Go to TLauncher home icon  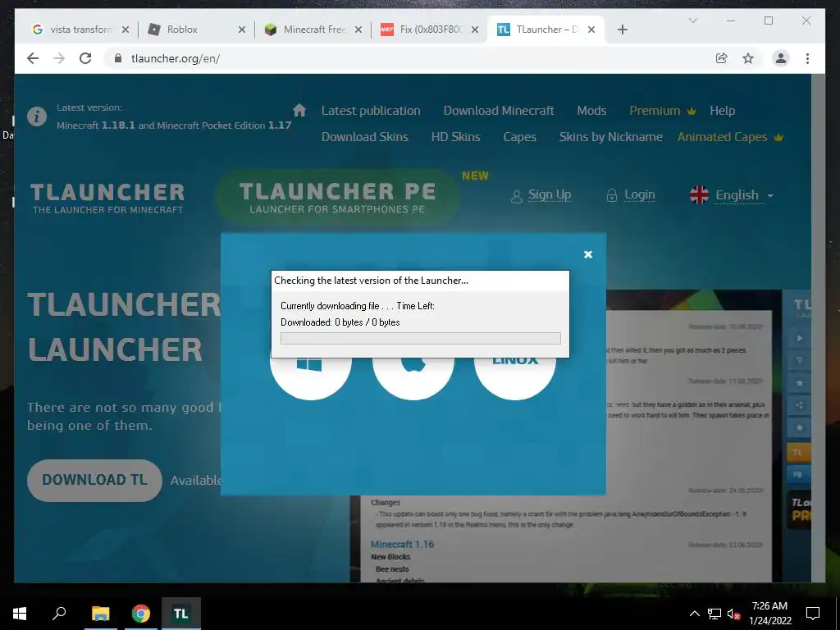(299, 110)
